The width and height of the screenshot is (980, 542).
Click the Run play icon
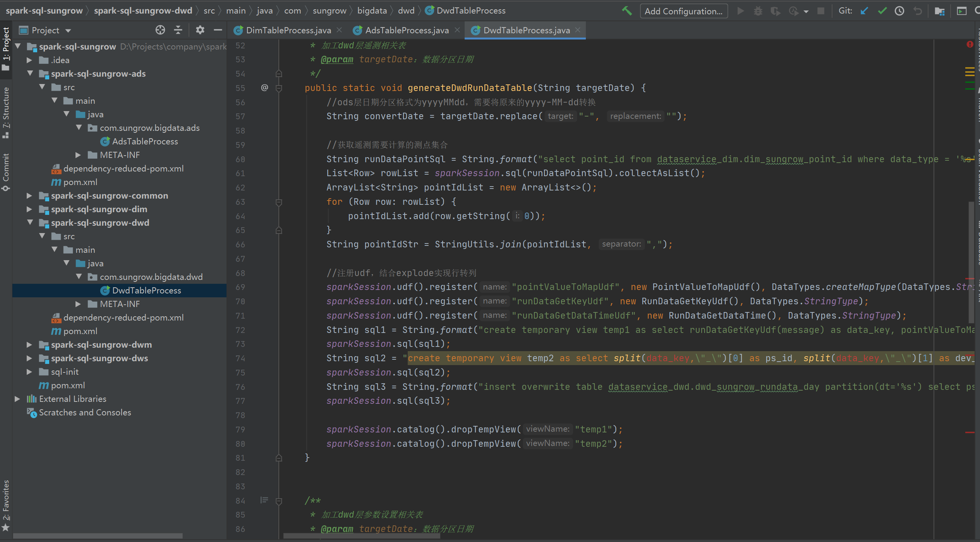(x=740, y=11)
